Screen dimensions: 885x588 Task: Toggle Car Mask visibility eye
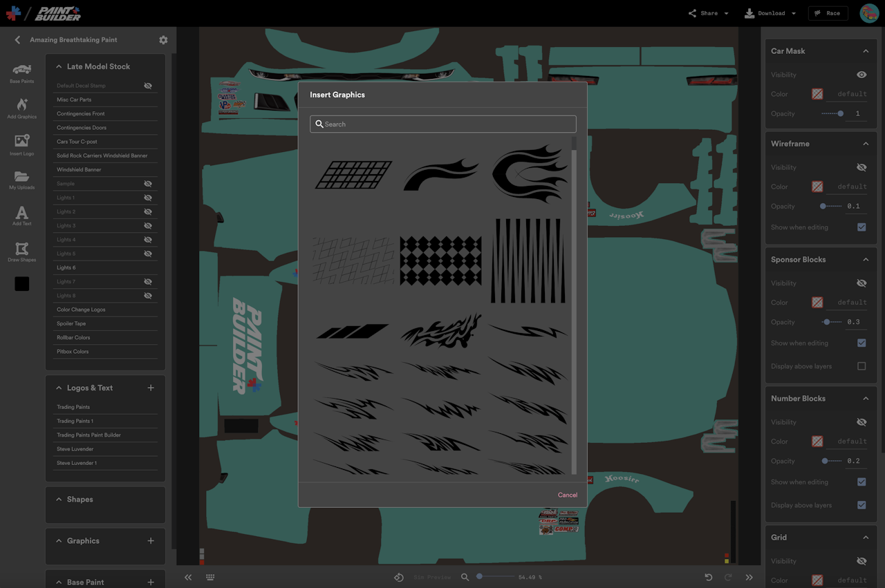tap(861, 75)
